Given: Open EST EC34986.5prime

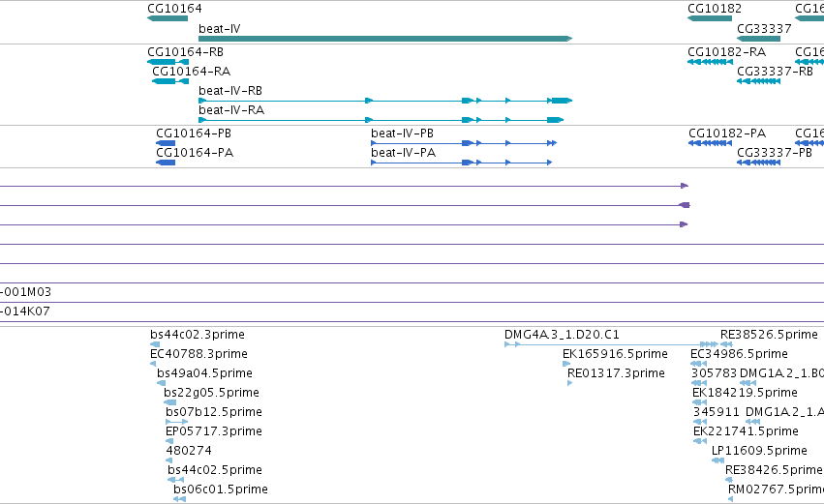Looking at the screenshot, I should coord(739,354).
